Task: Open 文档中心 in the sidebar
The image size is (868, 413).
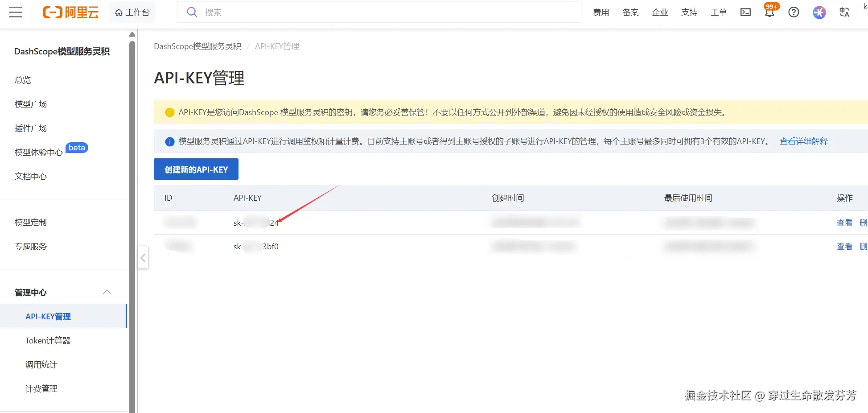Action: coord(31,177)
